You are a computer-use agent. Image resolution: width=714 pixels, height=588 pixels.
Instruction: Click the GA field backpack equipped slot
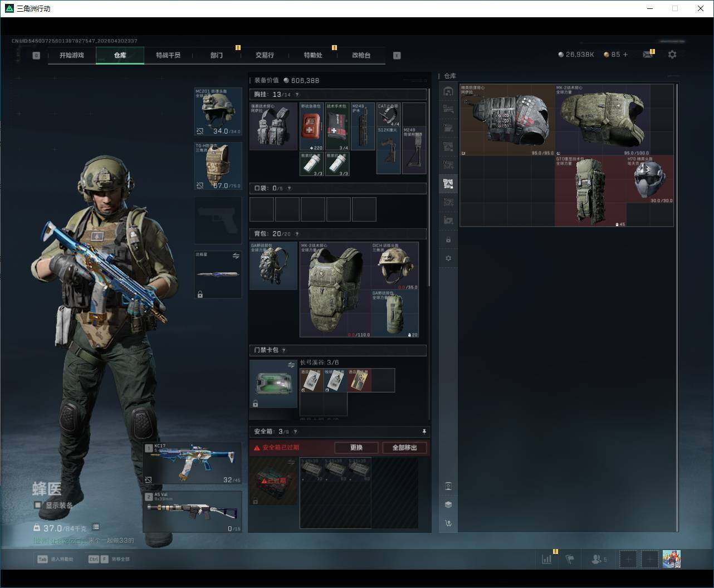[273, 266]
